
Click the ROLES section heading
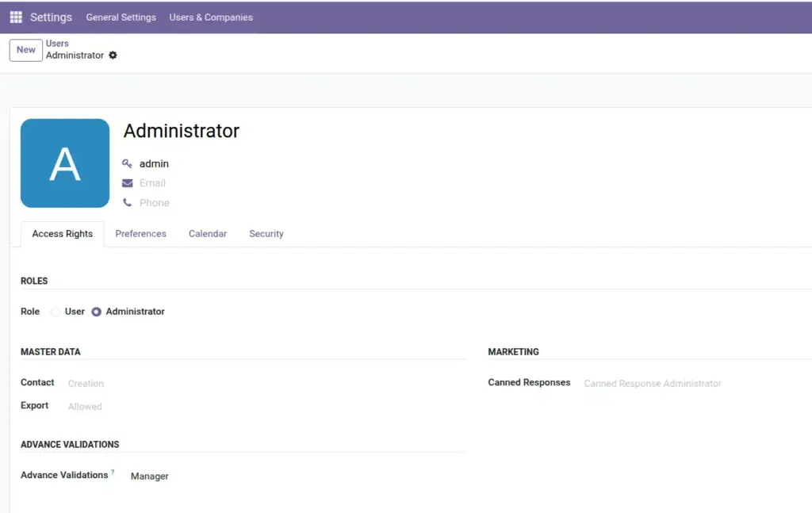click(x=34, y=281)
